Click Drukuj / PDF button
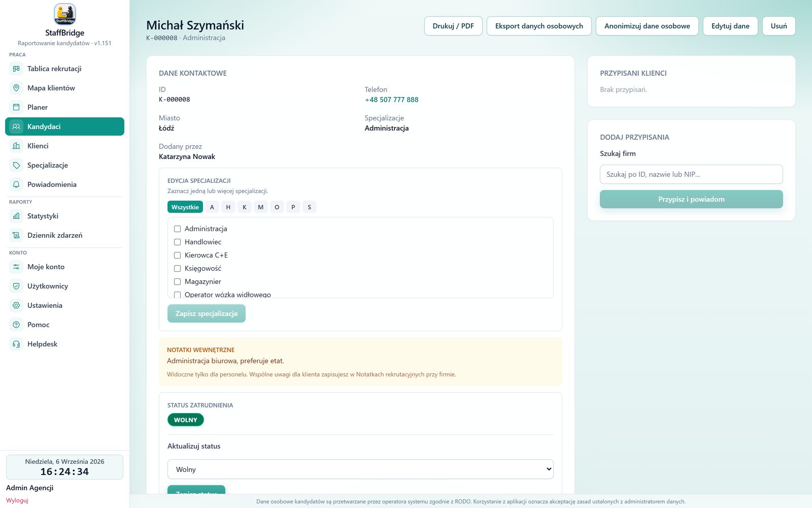 tap(453, 26)
